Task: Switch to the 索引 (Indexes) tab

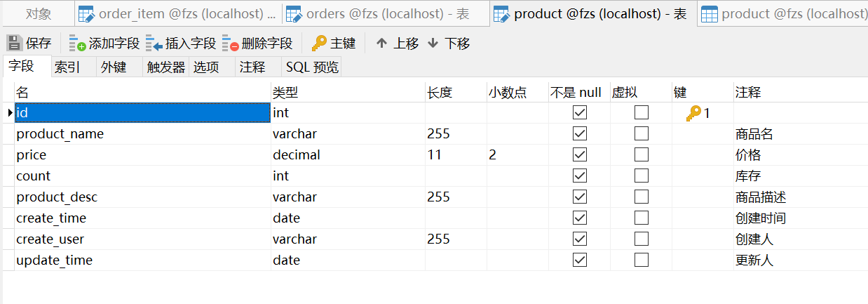Action: 67,67
